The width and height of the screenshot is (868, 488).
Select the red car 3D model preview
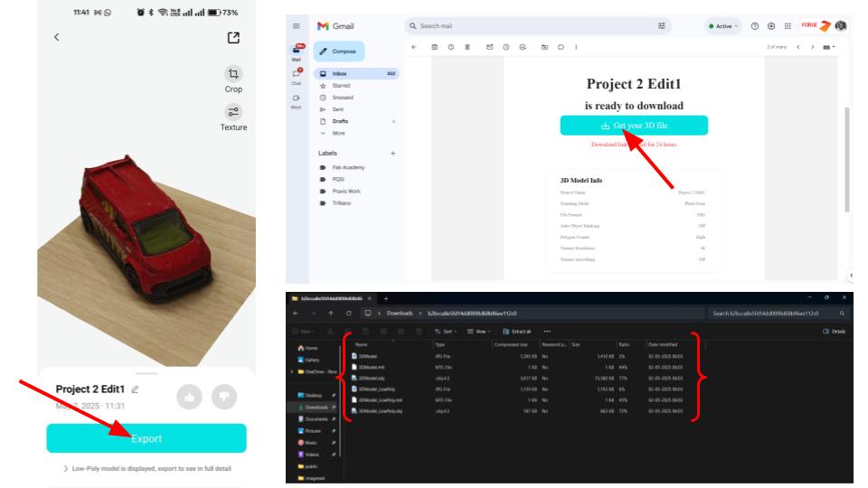point(146,227)
